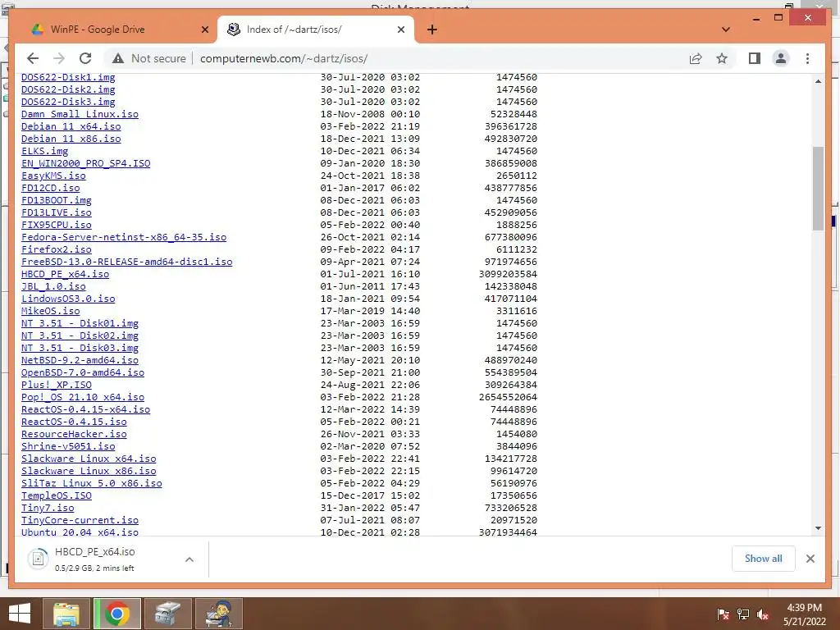Share this page via share icon
Viewport: 840px width, 630px height.
tap(696, 58)
